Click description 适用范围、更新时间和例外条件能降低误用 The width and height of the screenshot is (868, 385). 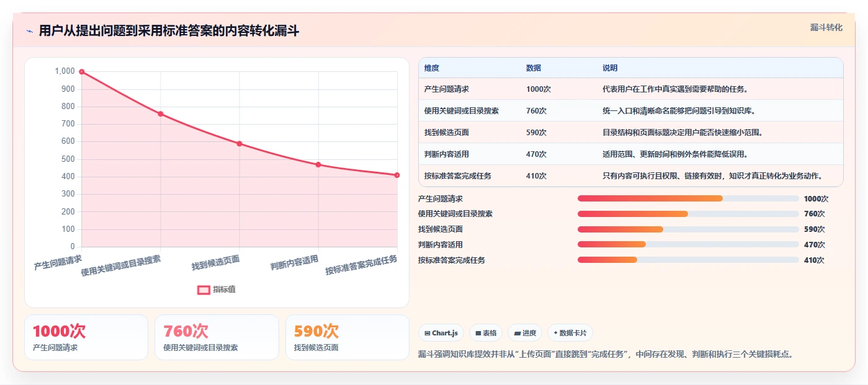pos(676,154)
